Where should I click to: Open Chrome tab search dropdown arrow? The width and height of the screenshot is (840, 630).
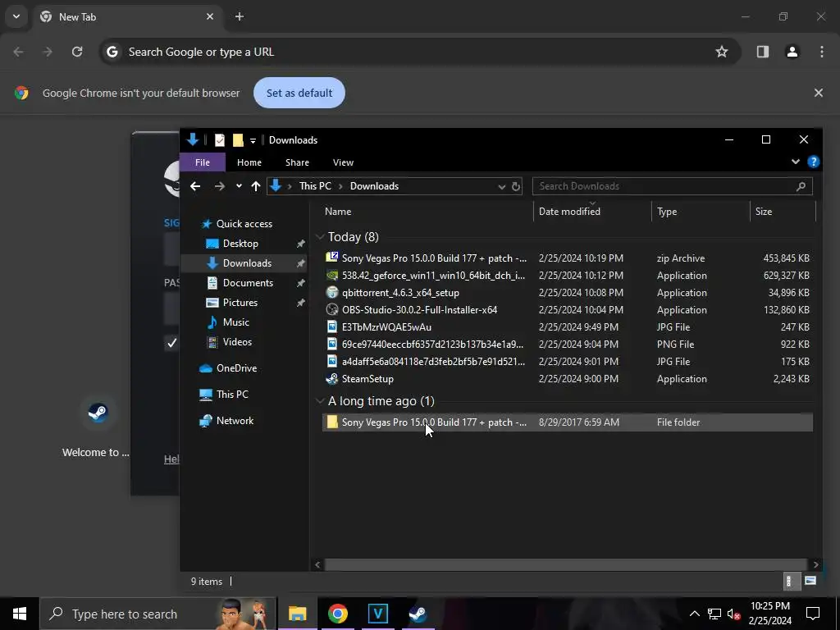(x=16, y=16)
